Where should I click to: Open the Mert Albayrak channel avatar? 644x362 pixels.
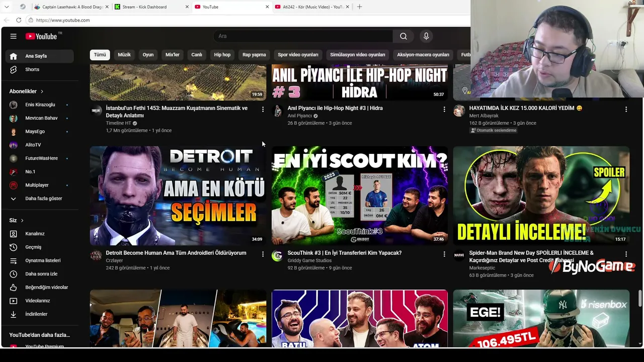[x=459, y=111]
